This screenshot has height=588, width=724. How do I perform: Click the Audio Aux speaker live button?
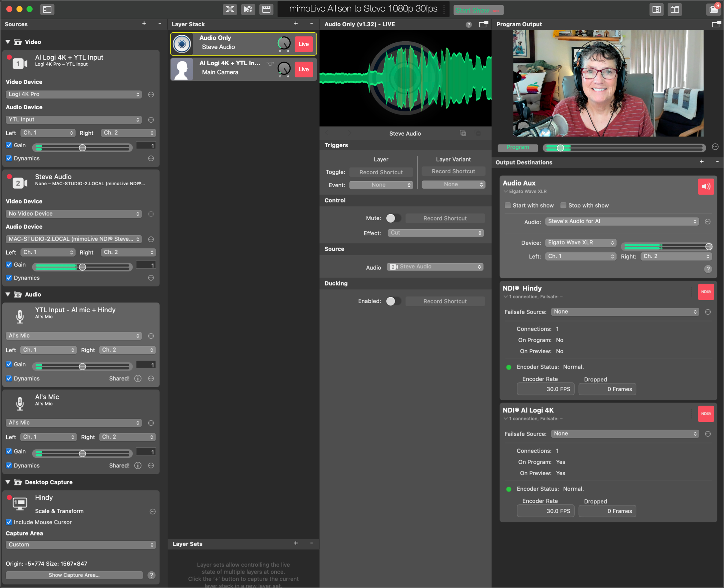706,186
